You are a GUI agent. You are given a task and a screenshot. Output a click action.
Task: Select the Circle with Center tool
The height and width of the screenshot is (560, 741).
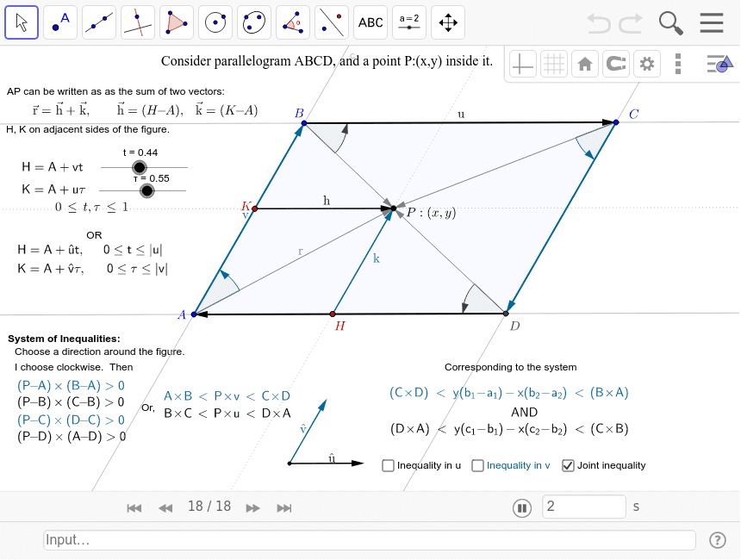(215, 22)
